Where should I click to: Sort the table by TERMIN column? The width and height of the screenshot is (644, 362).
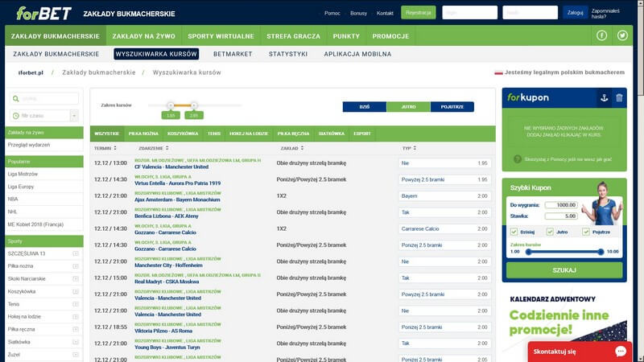(x=105, y=148)
